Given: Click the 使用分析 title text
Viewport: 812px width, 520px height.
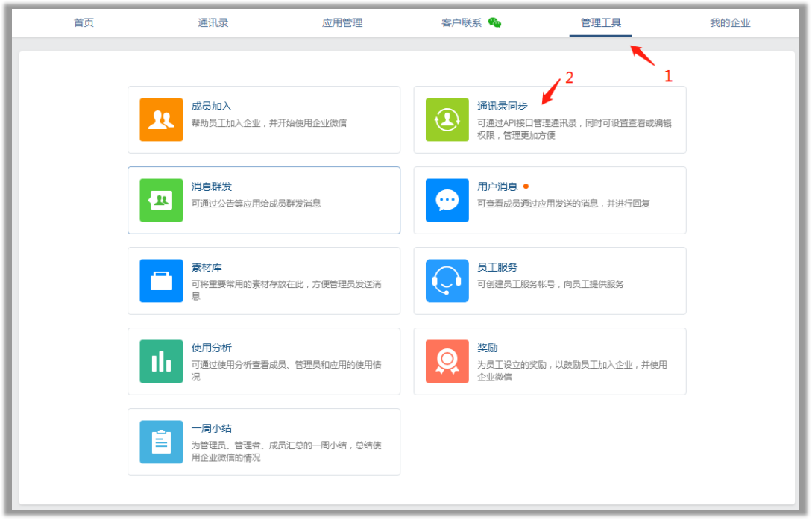Looking at the screenshot, I should click(212, 348).
